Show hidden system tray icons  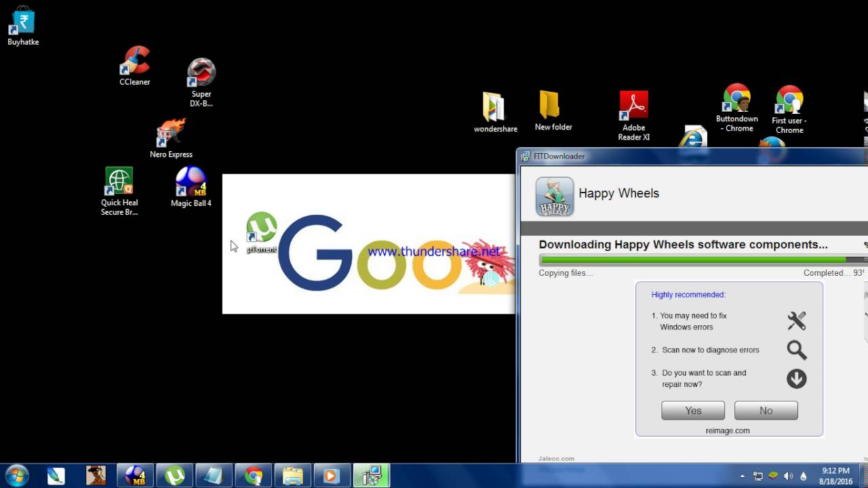tap(743, 476)
